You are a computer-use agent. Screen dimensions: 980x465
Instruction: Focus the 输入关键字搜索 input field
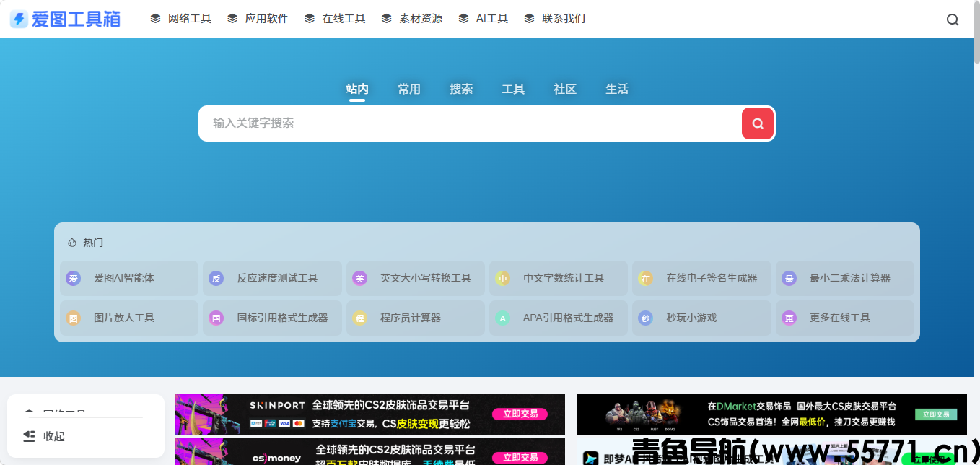coord(471,123)
